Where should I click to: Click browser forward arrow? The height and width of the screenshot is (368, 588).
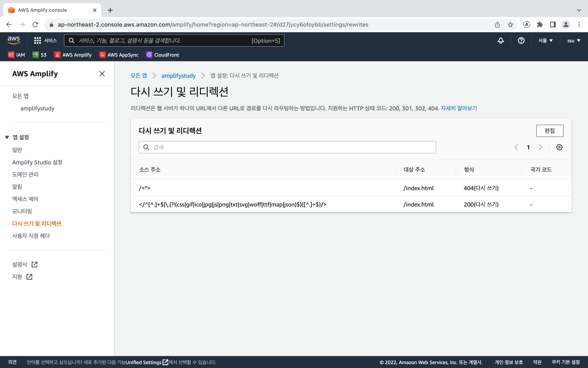pyautogui.click(x=22, y=25)
